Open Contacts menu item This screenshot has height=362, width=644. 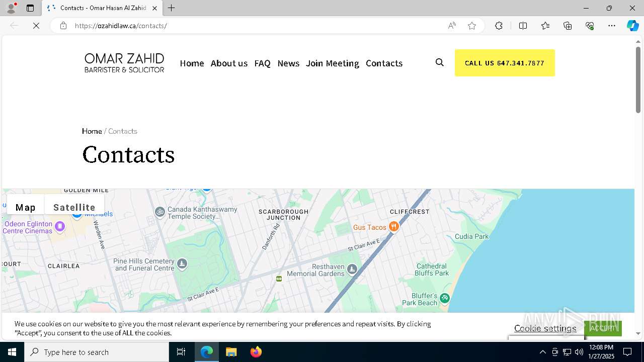click(x=384, y=63)
